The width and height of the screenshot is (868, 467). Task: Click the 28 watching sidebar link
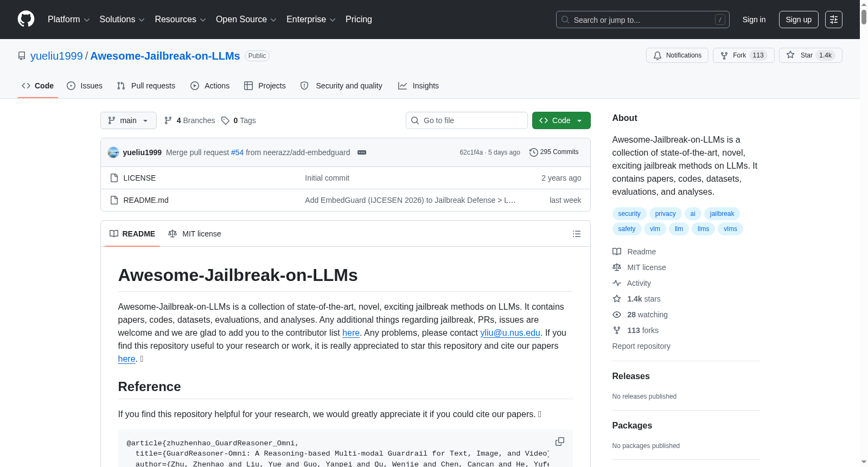pos(640,315)
